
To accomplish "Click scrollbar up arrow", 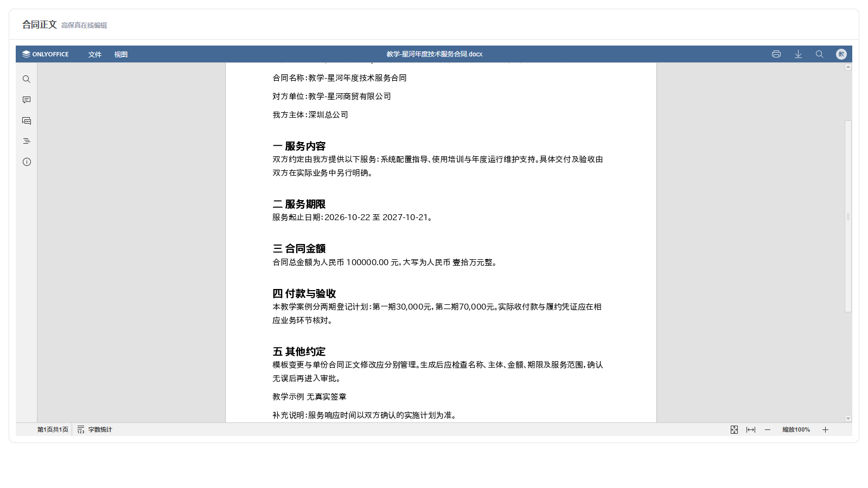I will point(848,67).
